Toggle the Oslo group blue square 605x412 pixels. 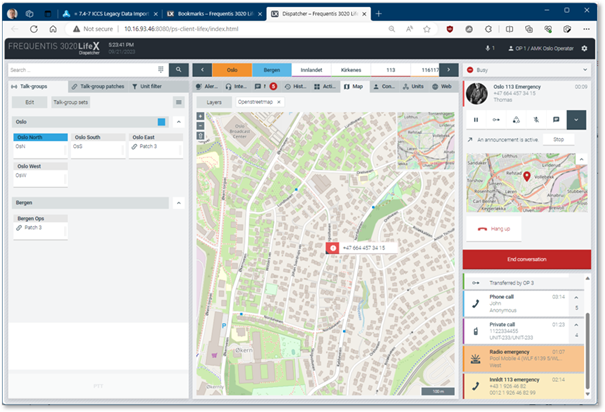click(x=162, y=122)
